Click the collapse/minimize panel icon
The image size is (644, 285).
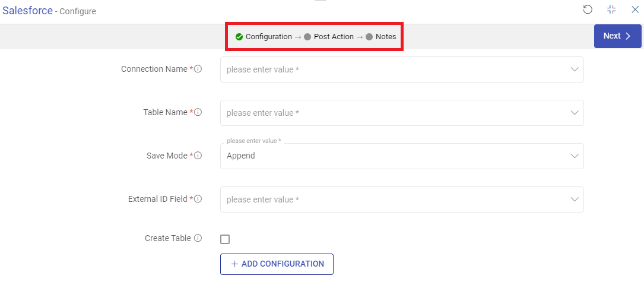[611, 9]
